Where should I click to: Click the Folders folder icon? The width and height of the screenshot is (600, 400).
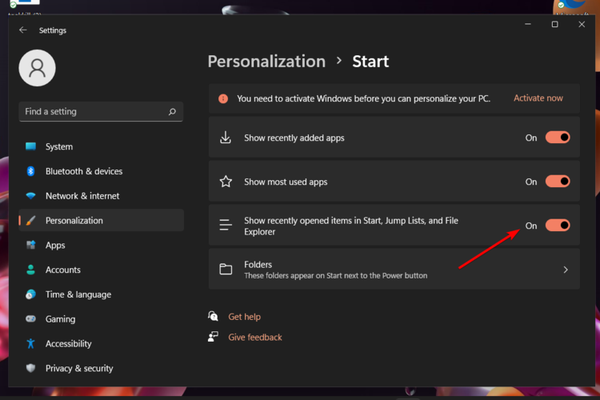pos(226,269)
